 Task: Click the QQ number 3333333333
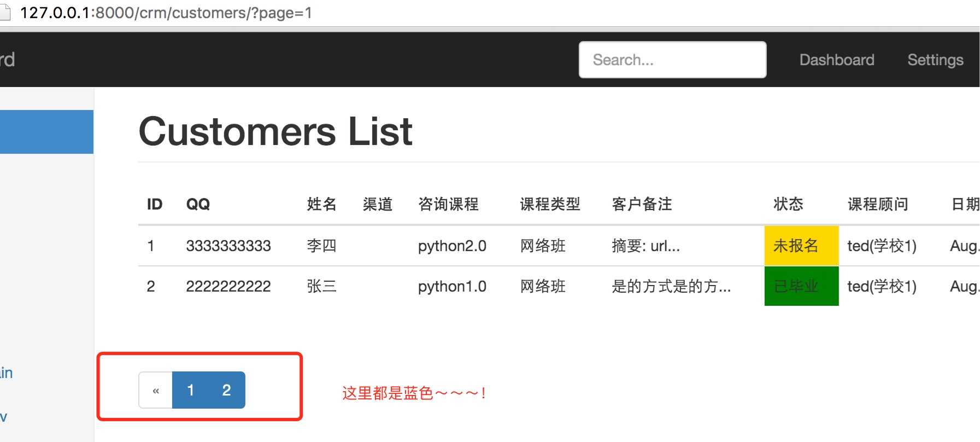tap(228, 246)
